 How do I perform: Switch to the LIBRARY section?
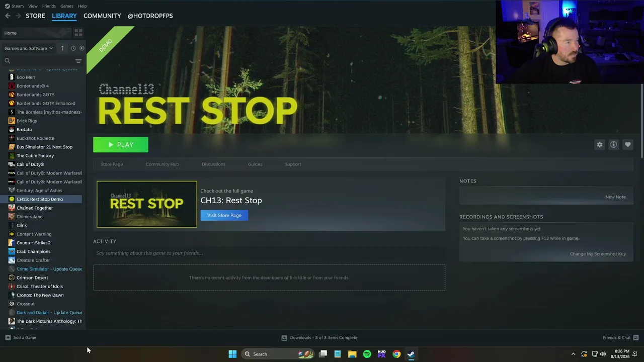pyautogui.click(x=64, y=16)
